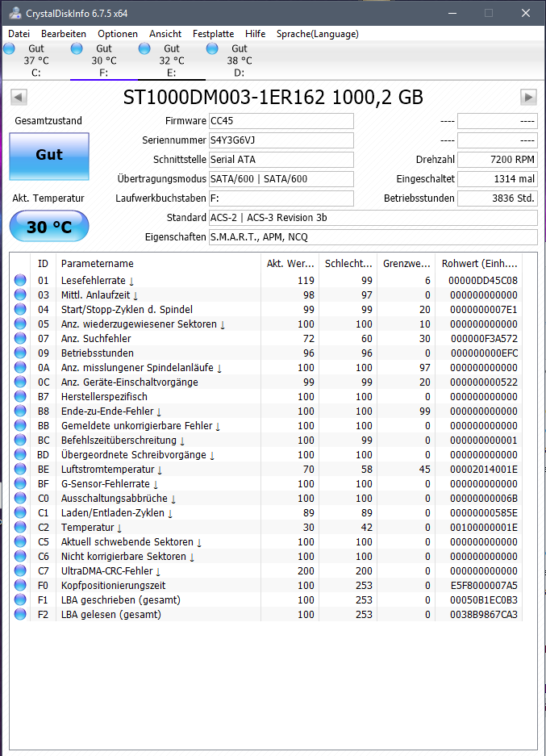Click the Grenzwert column header
The width and height of the screenshot is (546, 756).
[x=406, y=263]
